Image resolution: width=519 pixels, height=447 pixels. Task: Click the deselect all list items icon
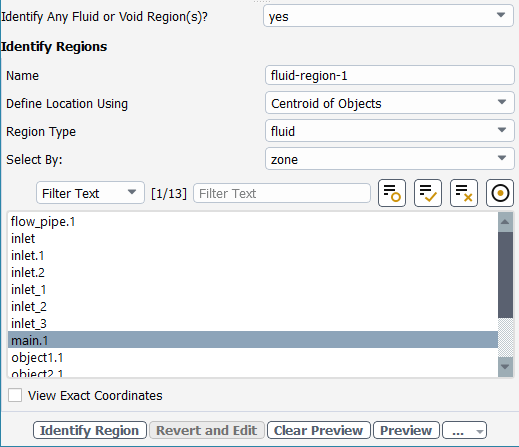pyautogui.click(x=464, y=193)
